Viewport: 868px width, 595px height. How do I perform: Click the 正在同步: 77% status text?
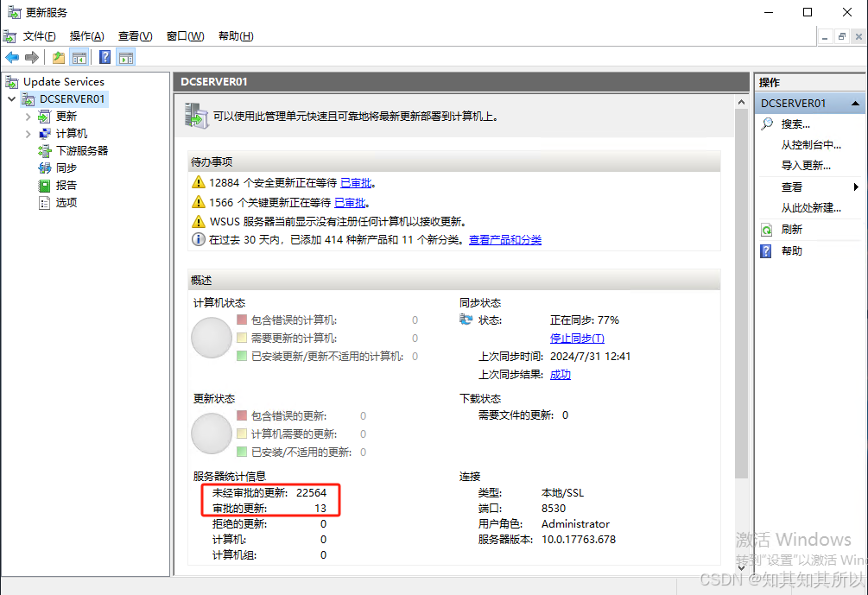(x=585, y=320)
